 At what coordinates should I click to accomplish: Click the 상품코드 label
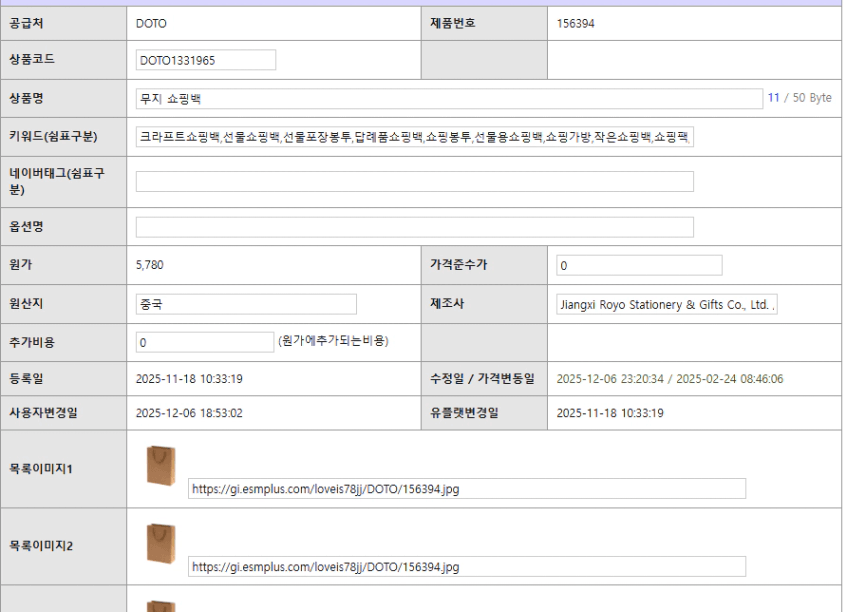pyautogui.click(x=32, y=59)
